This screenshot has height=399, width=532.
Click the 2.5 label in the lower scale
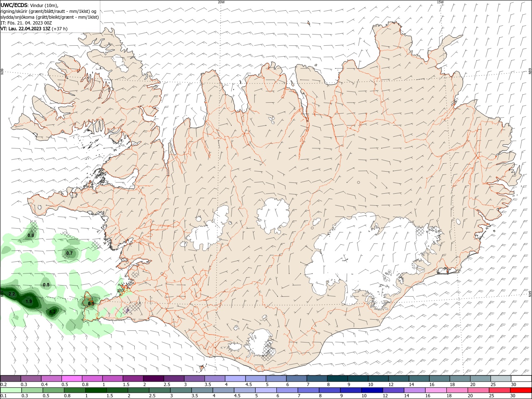153,396
